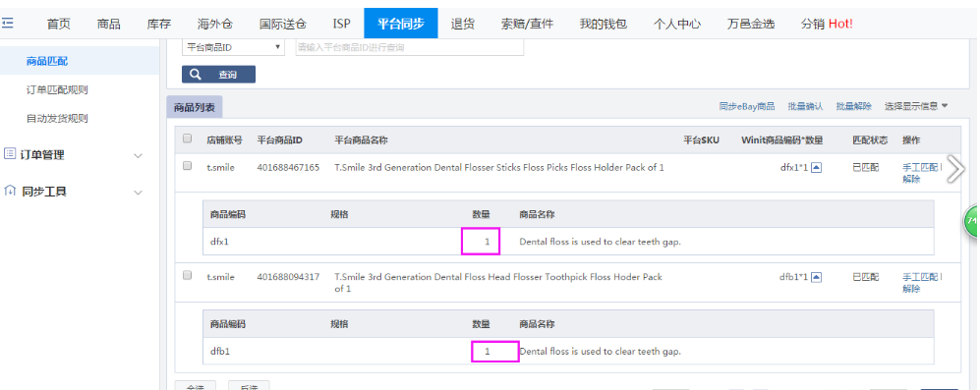Click the magnifier icon on the query button
Viewport: 980px width, 390px height.
[196, 75]
